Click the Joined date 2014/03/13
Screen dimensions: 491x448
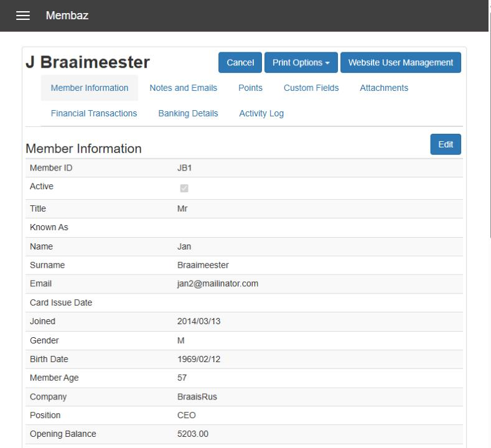tap(199, 321)
